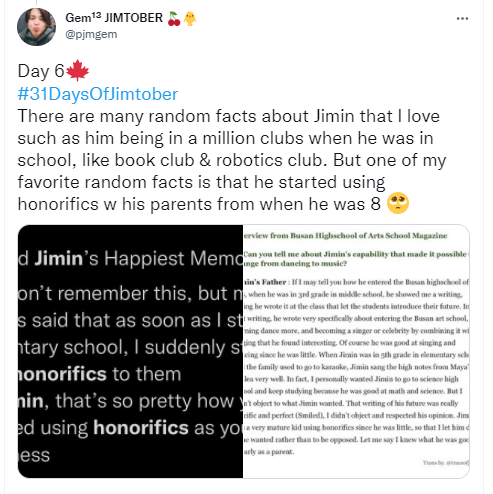The image size is (493, 494).
Task: Click the green Busan Highschool magazine title
Action: (x=346, y=236)
